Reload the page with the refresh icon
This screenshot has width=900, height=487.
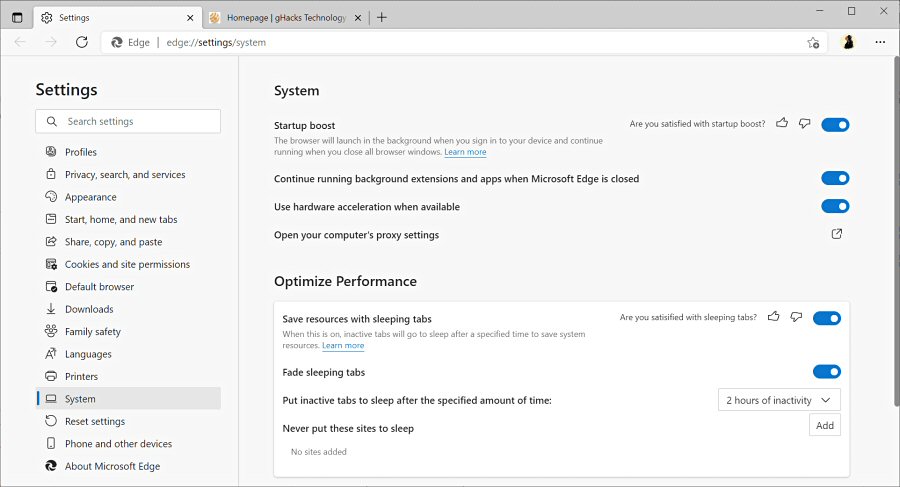[x=82, y=42]
